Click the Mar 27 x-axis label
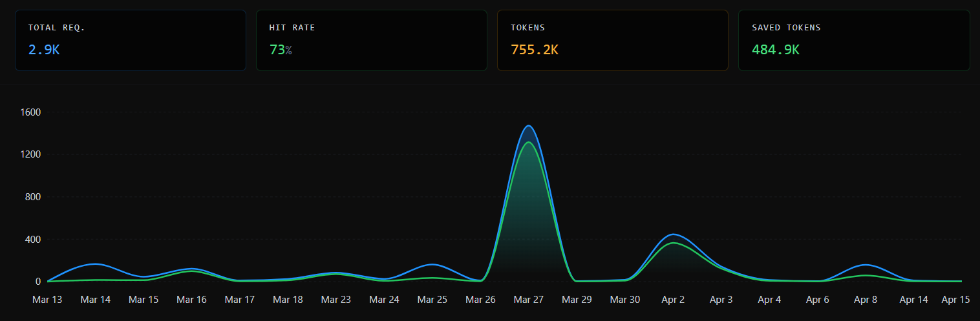Viewport: 980px width, 321px height. coord(529,300)
